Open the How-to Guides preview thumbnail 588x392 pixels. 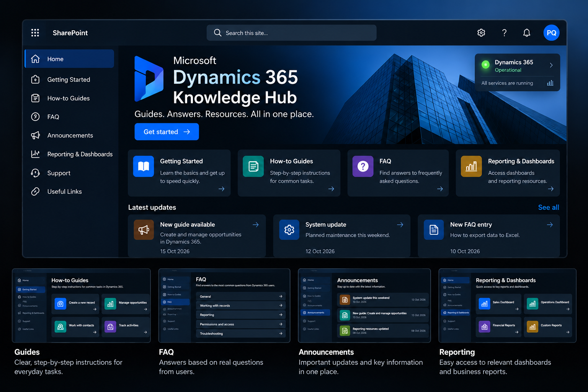point(81,305)
